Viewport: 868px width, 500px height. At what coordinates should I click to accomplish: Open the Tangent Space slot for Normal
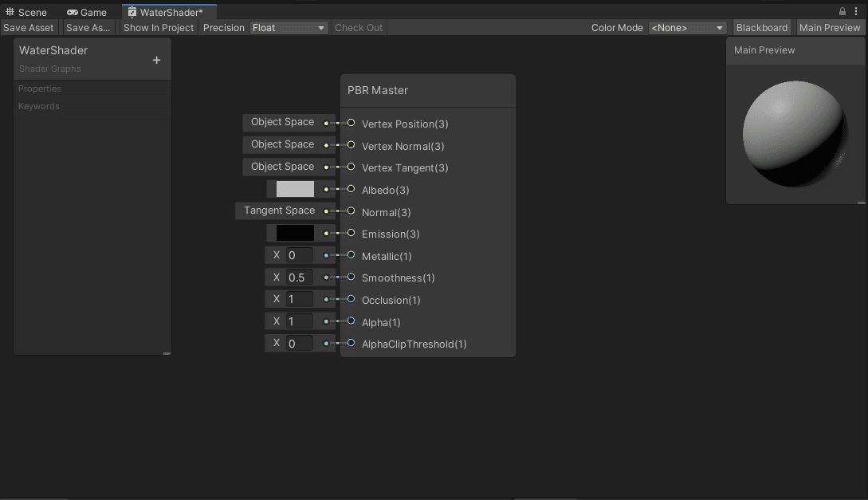pyautogui.click(x=279, y=211)
